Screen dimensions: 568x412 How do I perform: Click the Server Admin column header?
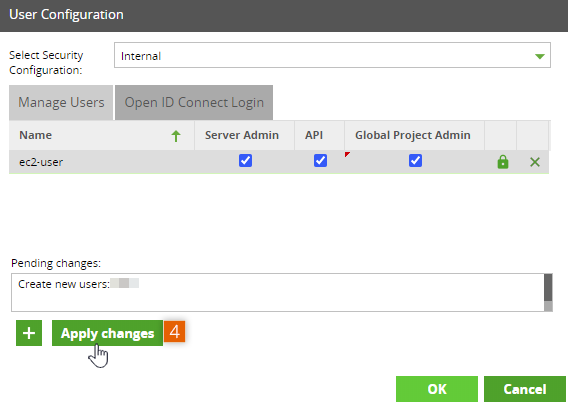(x=245, y=135)
